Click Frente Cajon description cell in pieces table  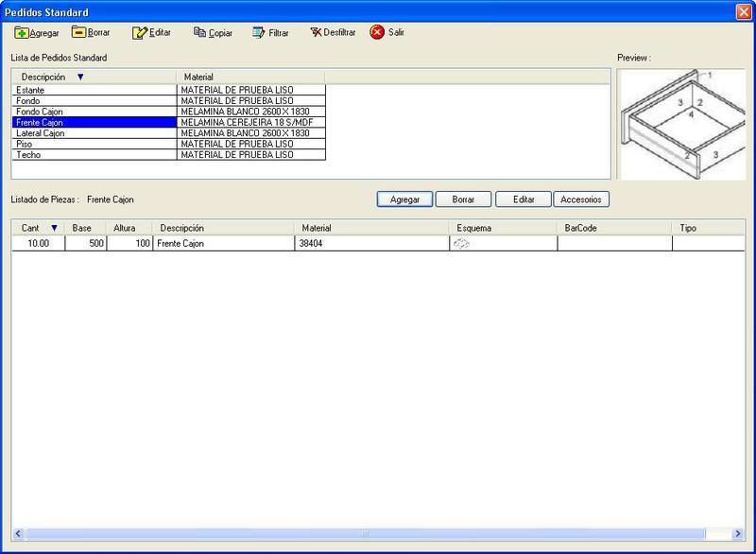coord(224,244)
